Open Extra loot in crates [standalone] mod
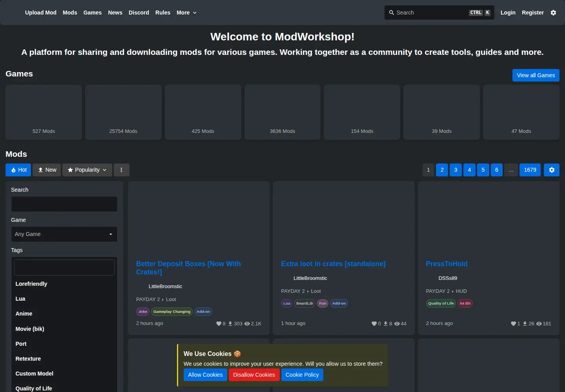 click(333, 264)
